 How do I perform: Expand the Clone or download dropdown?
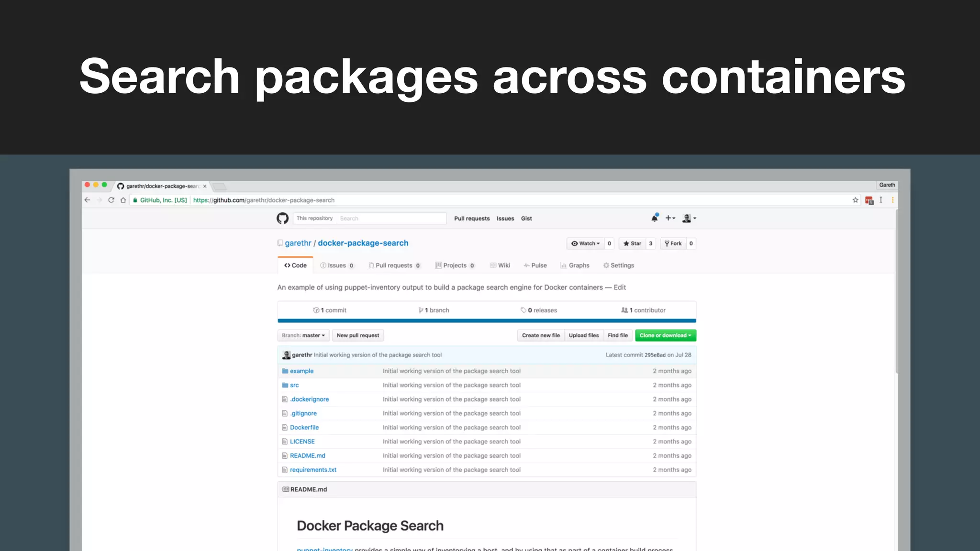coord(665,335)
